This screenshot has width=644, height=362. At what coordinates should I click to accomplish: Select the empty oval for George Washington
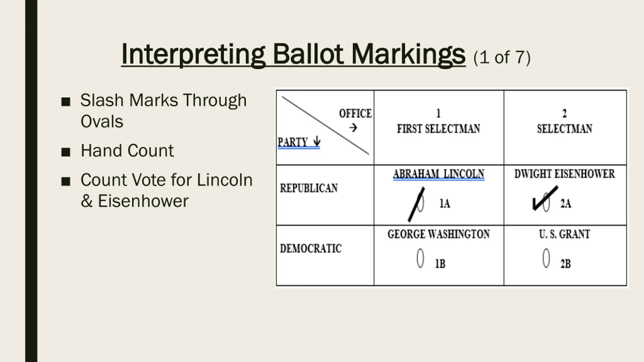(x=420, y=258)
